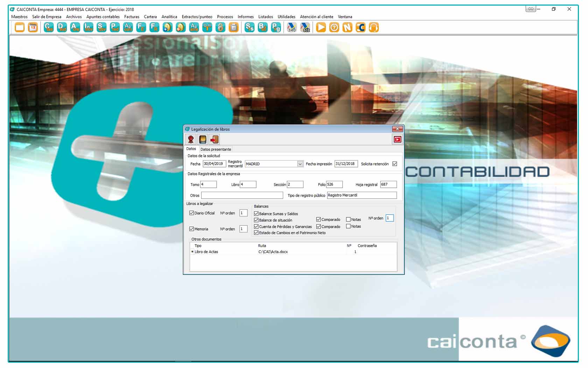Click the Fecha field showing 30/04/2019
Screen dimensions: 588x368
[x=214, y=164]
